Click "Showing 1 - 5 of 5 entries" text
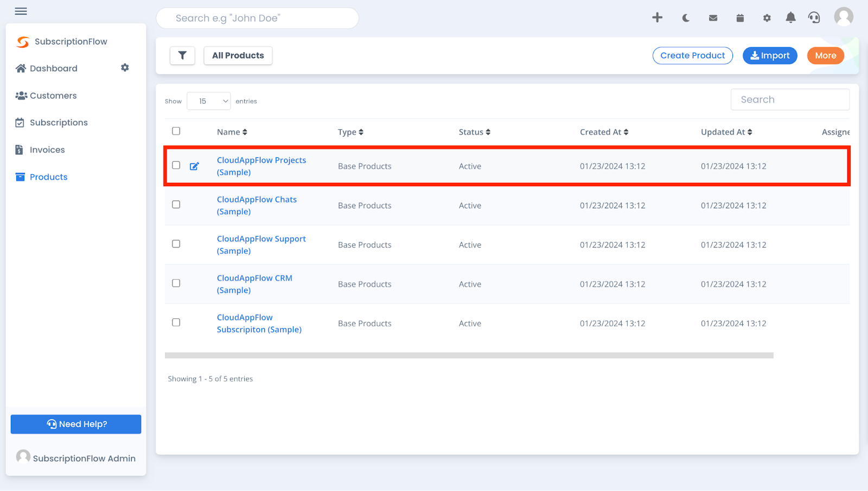 coord(210,379)
